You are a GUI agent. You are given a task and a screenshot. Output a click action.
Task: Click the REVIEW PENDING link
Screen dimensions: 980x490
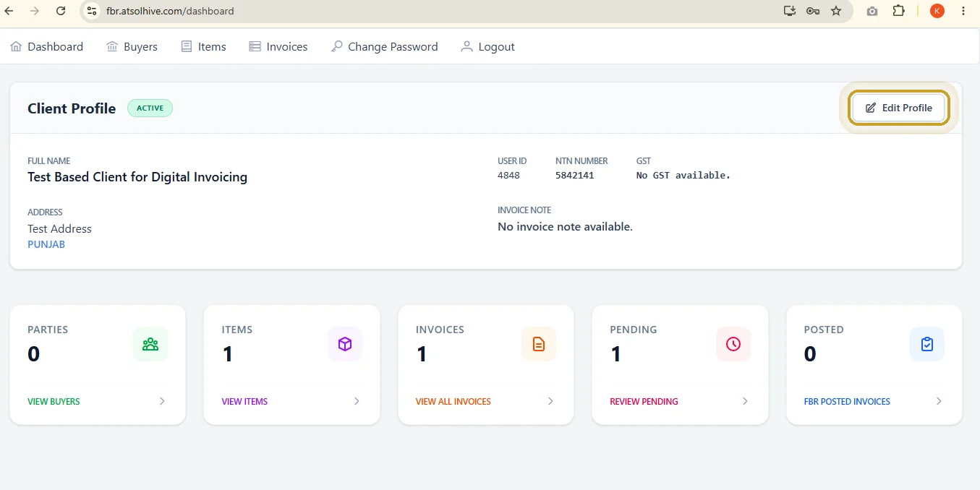point(644,401)
